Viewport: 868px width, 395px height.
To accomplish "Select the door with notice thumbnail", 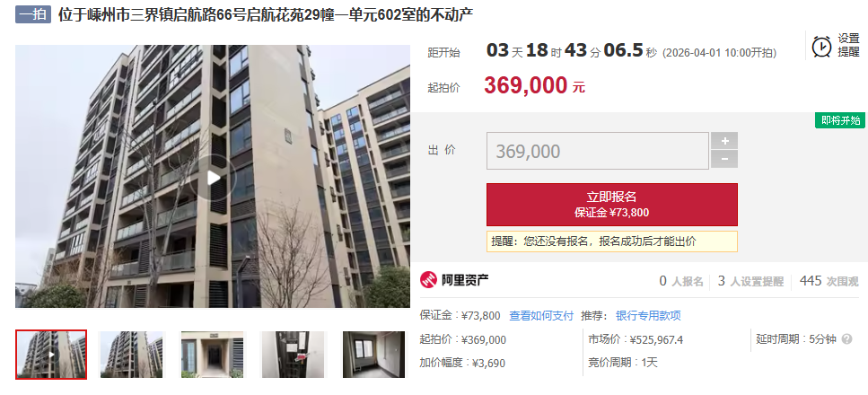I will pos(294,355).
